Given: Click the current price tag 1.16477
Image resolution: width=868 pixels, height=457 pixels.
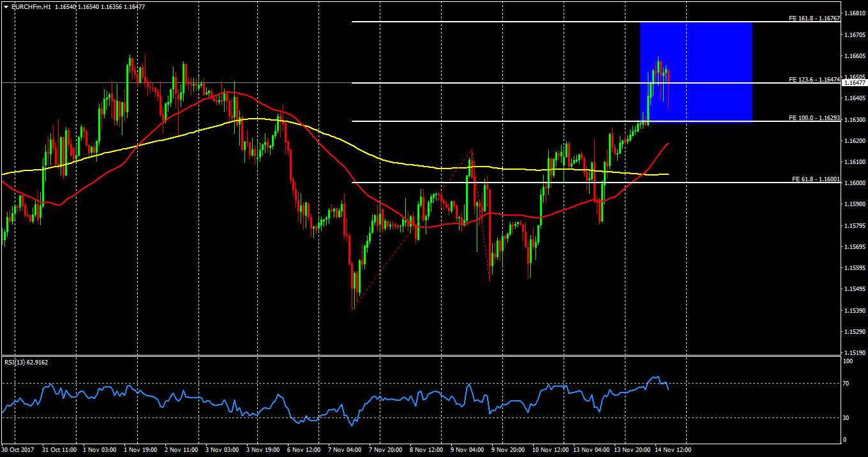Looking at the screenshot, I should pos(854,82).
